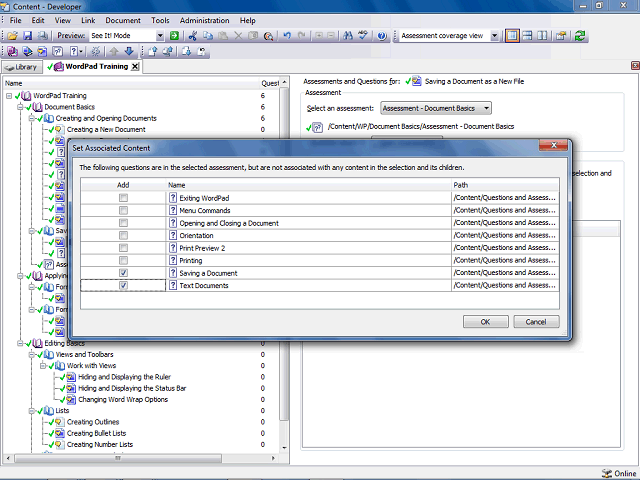This screenshot has width=640, height=480.
Task: Check the Printing Add checkbox
Action: [123, 260]
